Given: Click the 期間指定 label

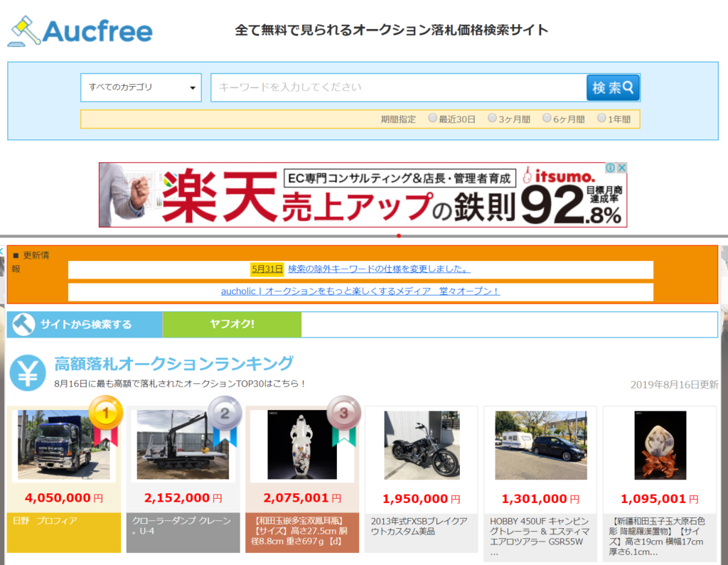Looking at the screenshot, I should 398,119.
